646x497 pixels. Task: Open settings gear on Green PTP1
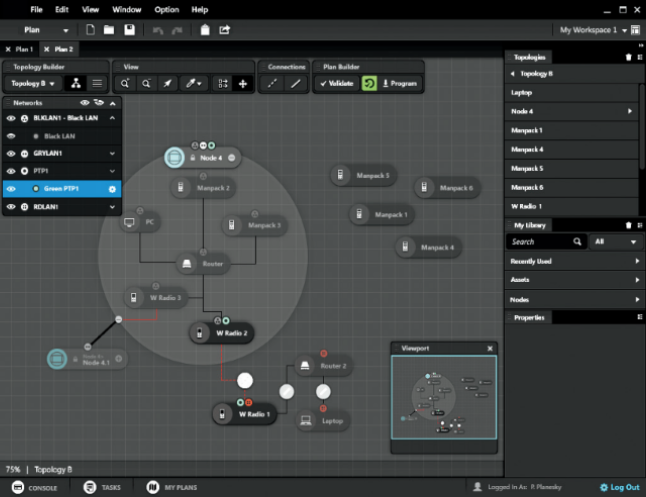pyautogui.click(x=112, y=189)
